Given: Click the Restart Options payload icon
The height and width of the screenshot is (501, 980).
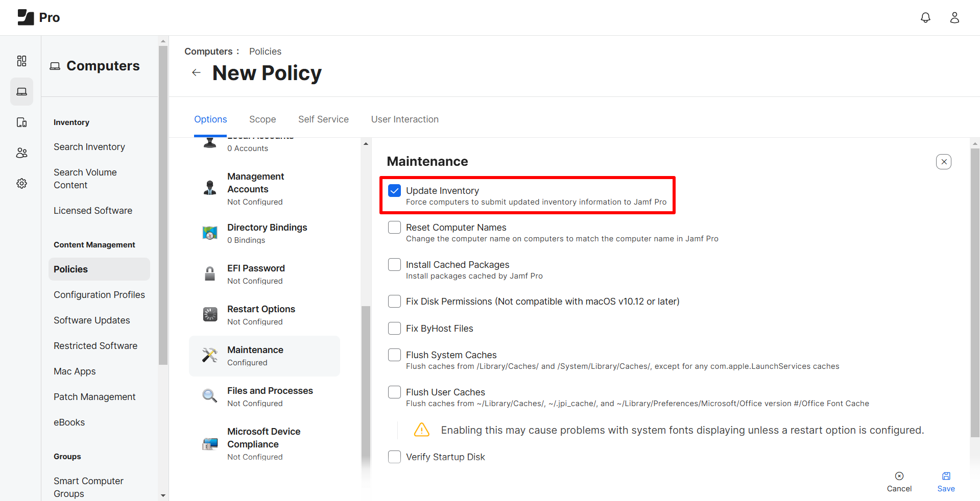Looking at the screenshot, I should [210, 315].
